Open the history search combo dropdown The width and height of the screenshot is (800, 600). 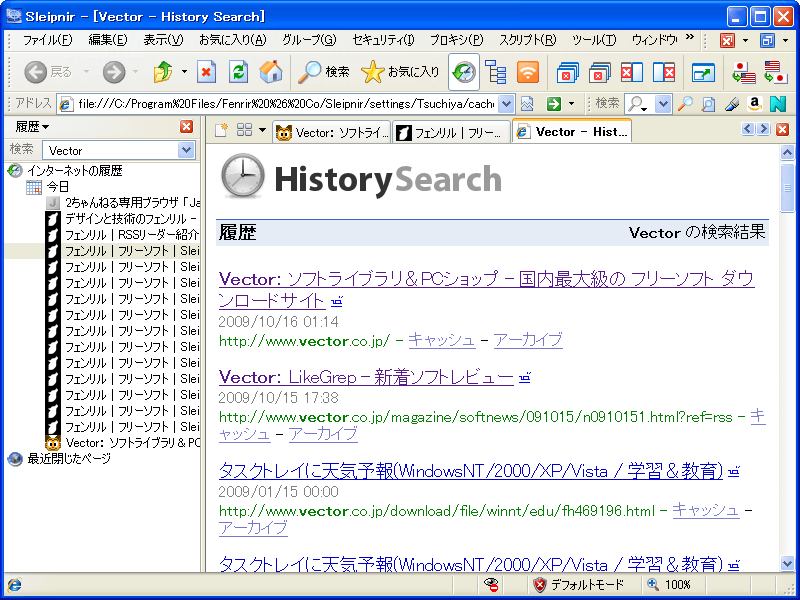click(x=186, y=150)
